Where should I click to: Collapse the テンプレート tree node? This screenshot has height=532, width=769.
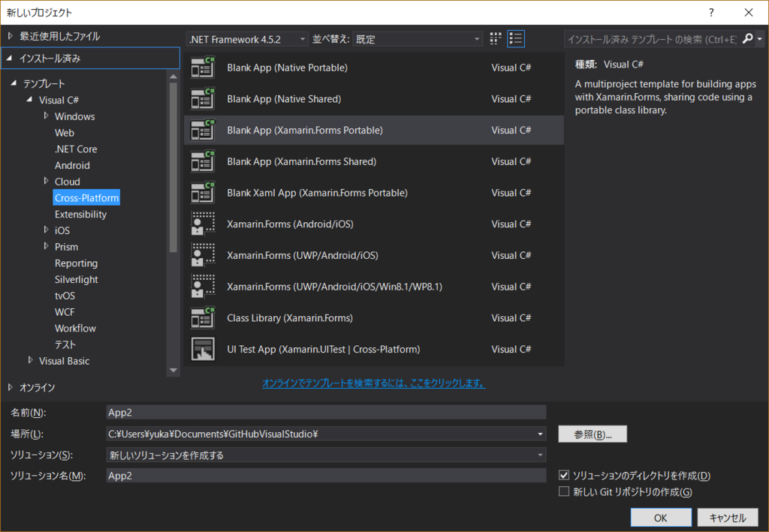pos(14,83)
